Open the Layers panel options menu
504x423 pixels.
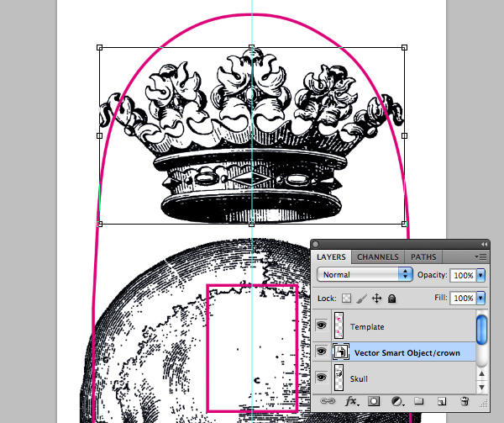(x=480, y=256)
